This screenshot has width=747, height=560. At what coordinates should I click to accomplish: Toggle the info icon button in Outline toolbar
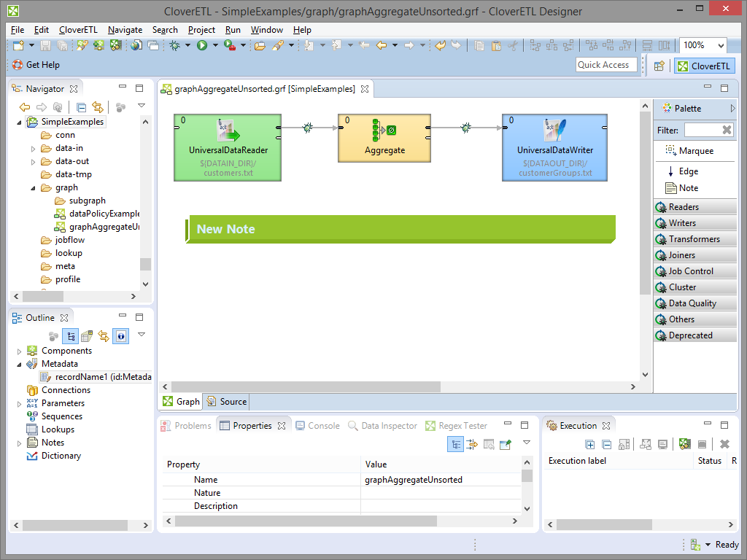(120, 336)
